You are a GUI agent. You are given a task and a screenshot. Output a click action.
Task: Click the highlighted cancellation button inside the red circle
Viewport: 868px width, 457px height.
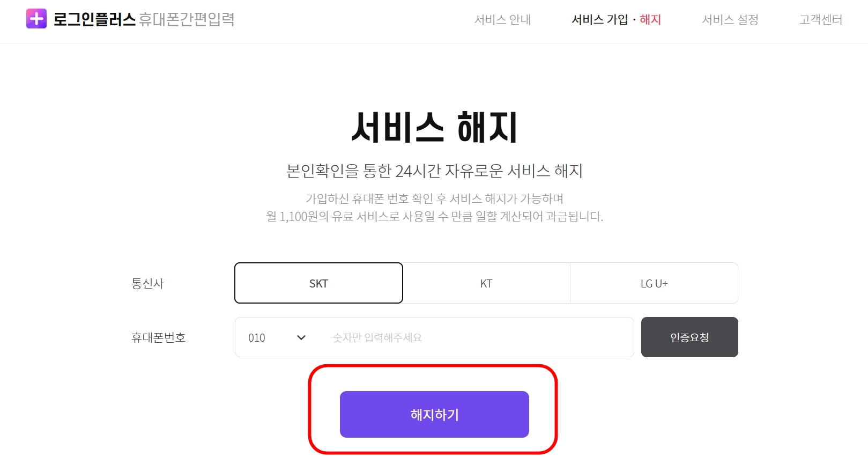click(434, 414)
